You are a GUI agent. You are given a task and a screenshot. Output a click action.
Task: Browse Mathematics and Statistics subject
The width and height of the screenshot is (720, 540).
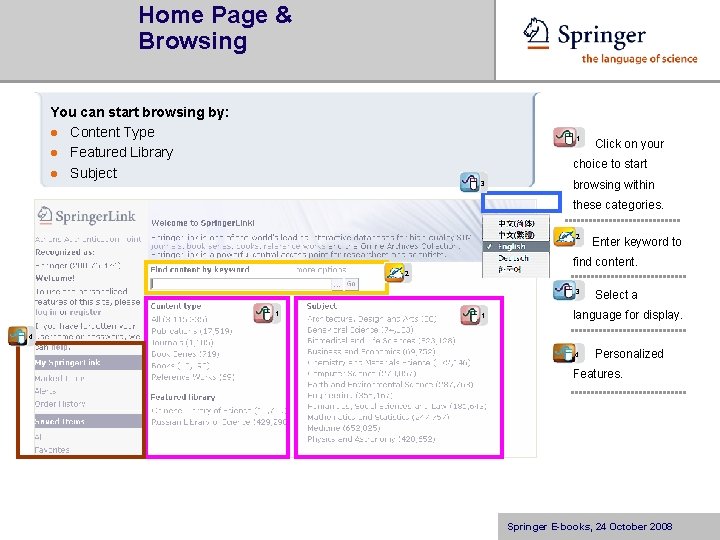(x=378, y=417)
